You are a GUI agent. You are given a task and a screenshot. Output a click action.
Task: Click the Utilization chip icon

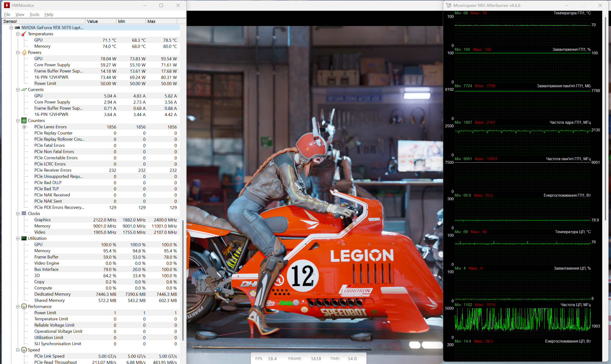pyautogui.click(x=24, y=238)
